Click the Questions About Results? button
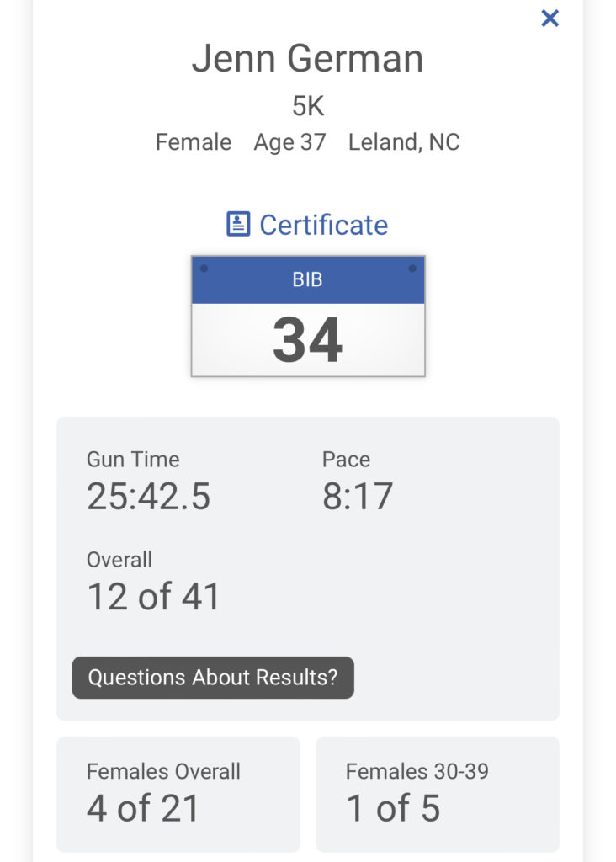 (x=213, y=678)
